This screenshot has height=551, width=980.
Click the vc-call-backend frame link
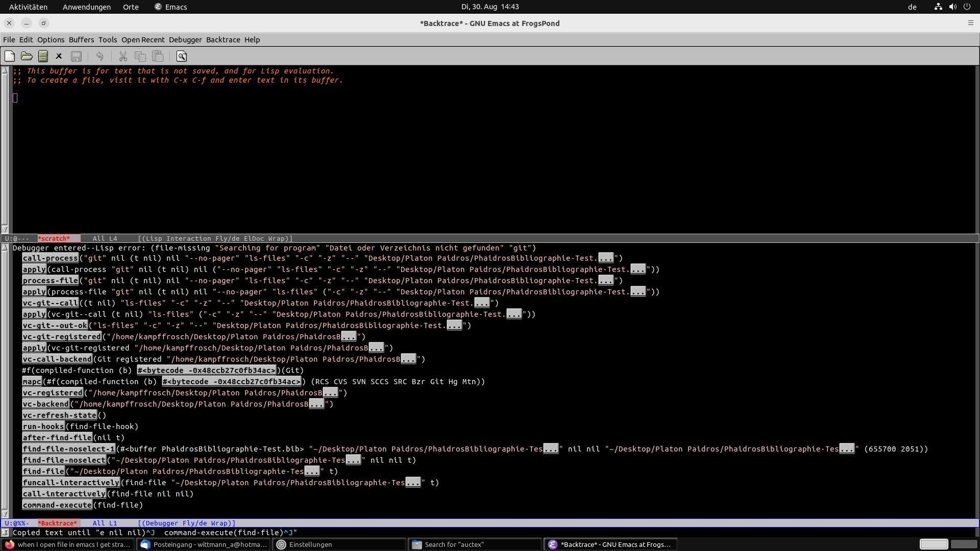pos(57,359)
